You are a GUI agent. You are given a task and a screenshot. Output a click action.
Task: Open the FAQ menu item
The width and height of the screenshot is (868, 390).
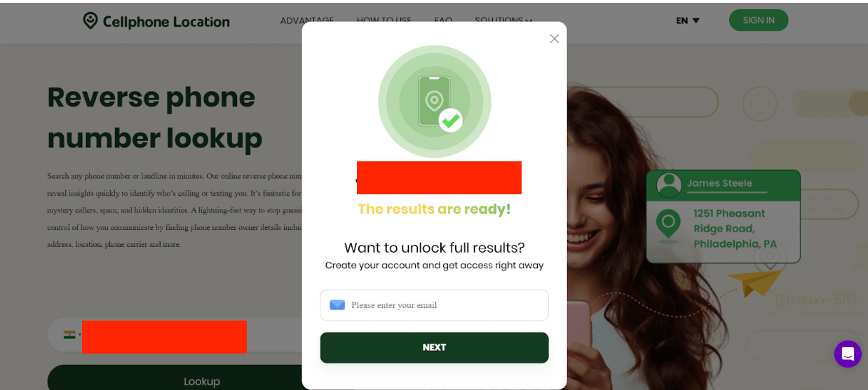(x=443, y=20)
